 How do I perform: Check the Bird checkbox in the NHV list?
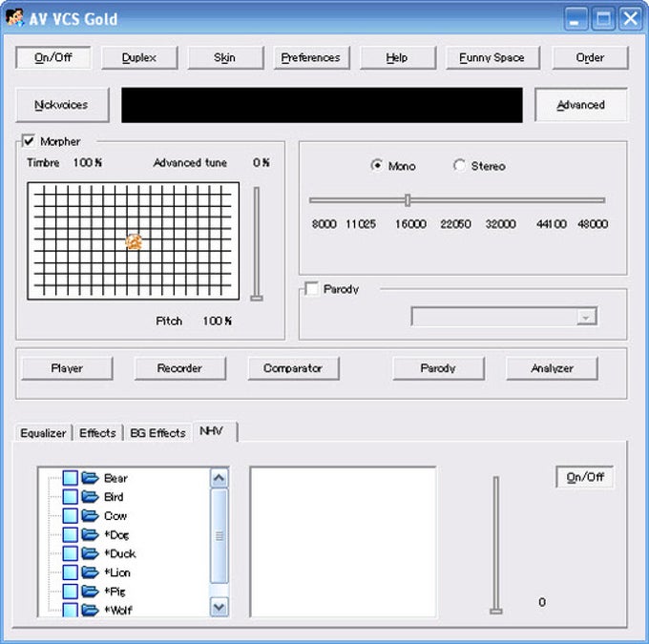[x=70, y=497]
